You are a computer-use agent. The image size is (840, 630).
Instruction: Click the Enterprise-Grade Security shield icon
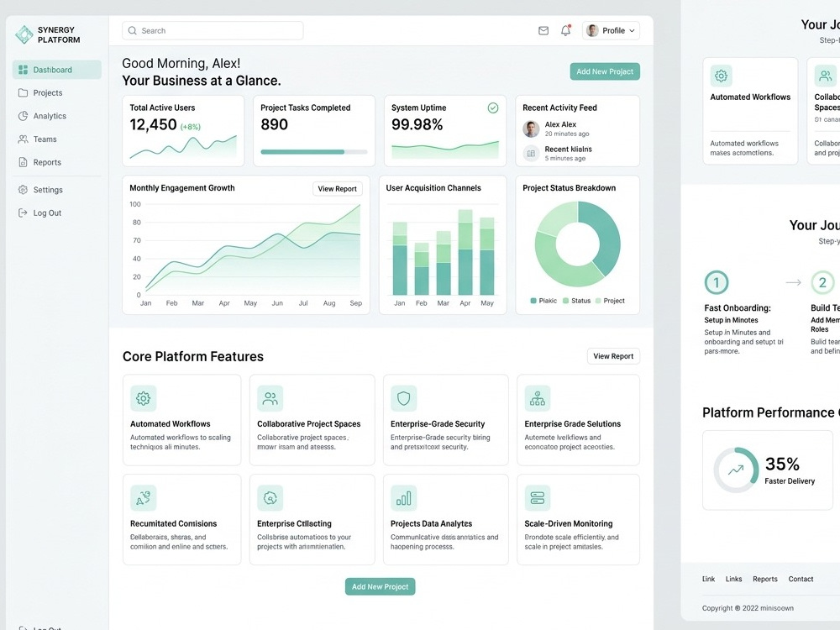point(403,398)
